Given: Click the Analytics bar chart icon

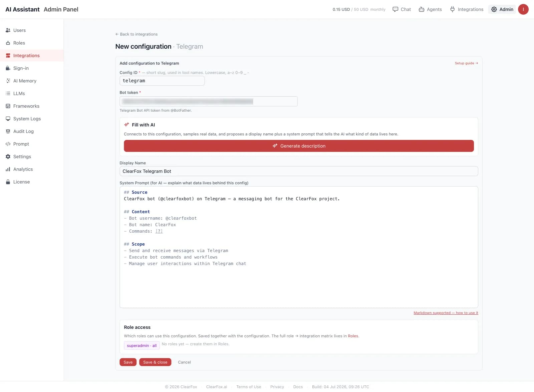Looking at the screenshot, I should point(8,169).
